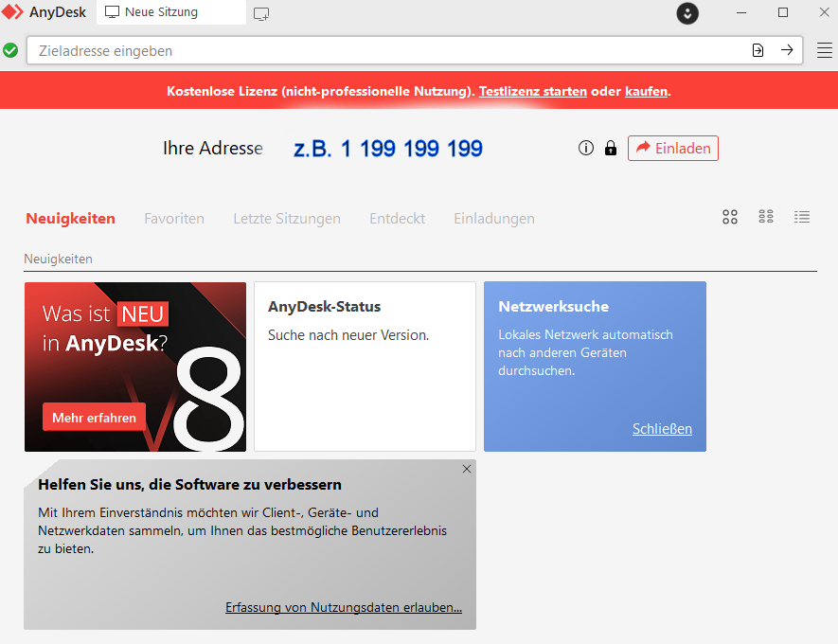Image resolution: width=838 pixels, height=644 pixels.
Task: Open new session tab with plus monitor icon
Action: pos(261,13)
